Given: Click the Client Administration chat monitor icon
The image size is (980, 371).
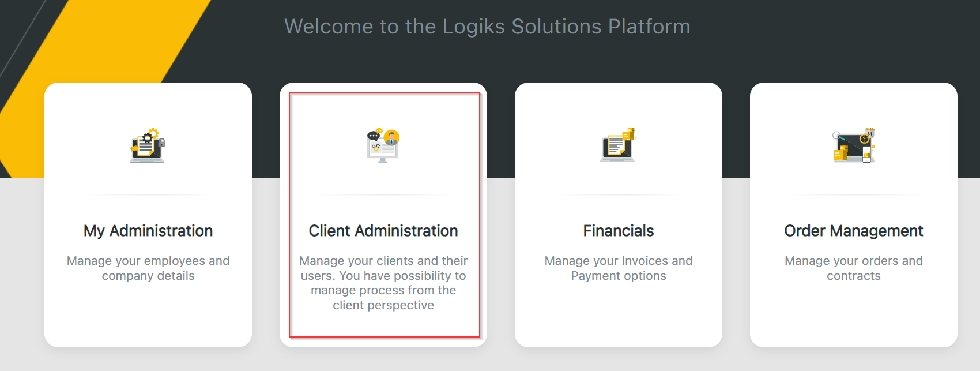Looking at the screenshot, I should (x=383, y=145).
